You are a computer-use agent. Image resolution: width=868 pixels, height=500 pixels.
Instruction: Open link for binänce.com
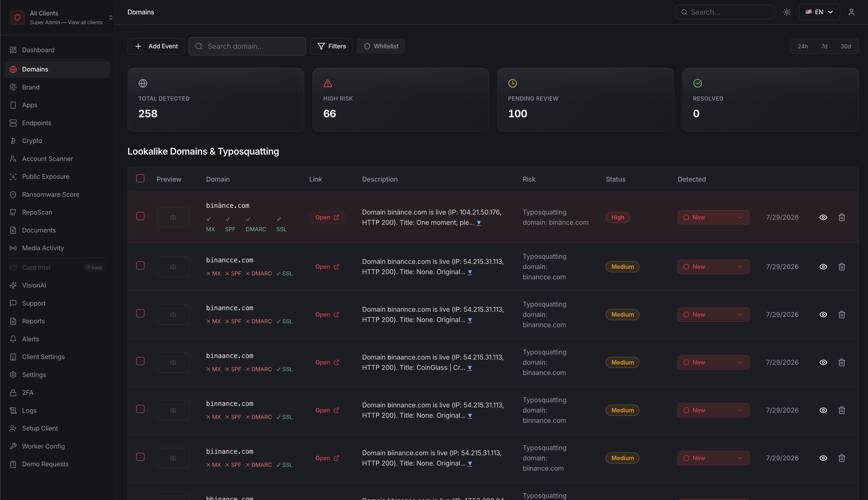click(x=327, y=217)
